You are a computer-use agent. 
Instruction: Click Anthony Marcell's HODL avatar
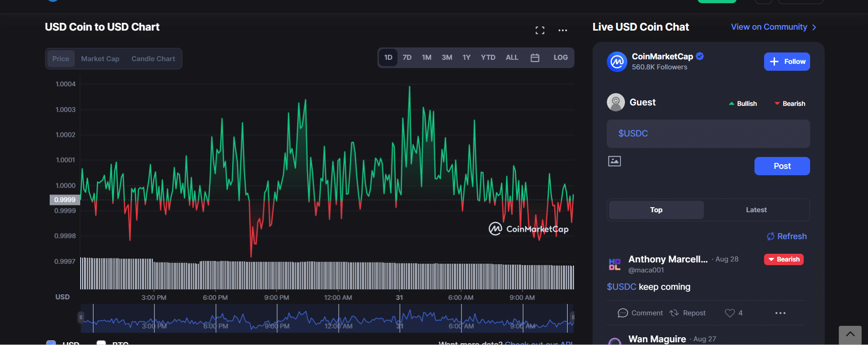[x=615, y=264]
